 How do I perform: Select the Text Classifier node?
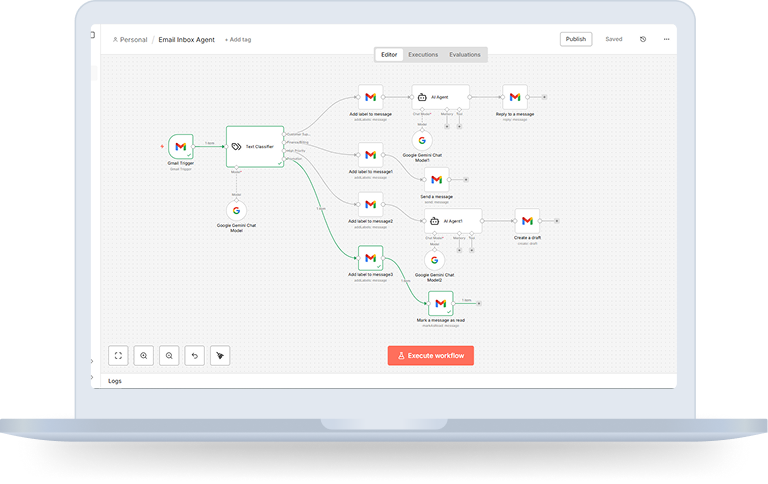pos(255,146)
